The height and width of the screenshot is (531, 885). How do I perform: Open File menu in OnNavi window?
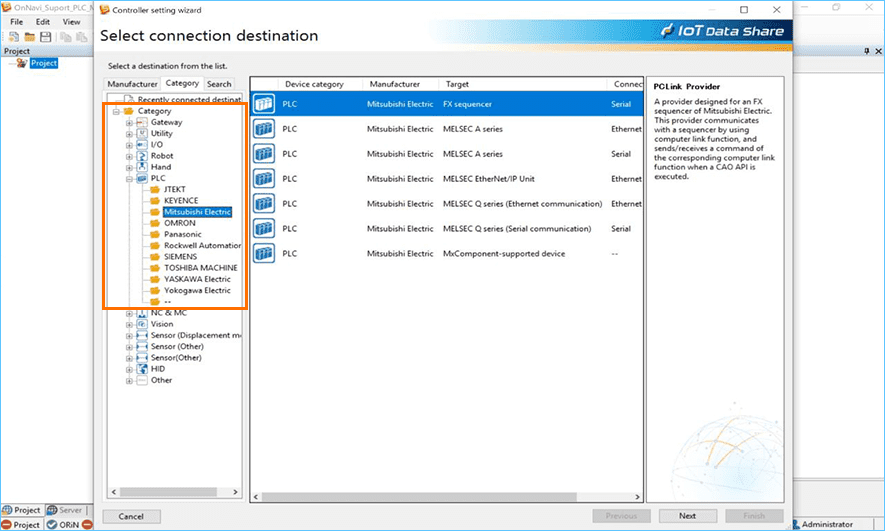[17, 21]
